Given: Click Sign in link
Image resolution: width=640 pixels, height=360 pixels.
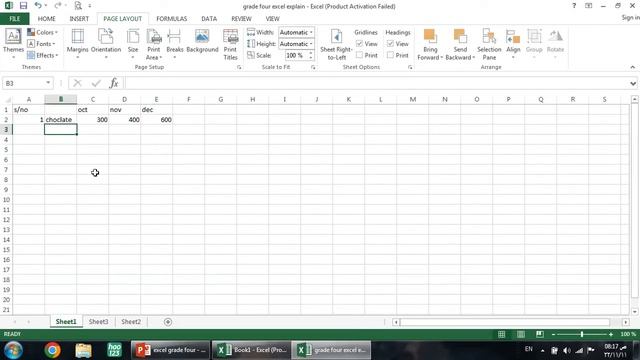Looking at the screenshot, I should (630, 18).
